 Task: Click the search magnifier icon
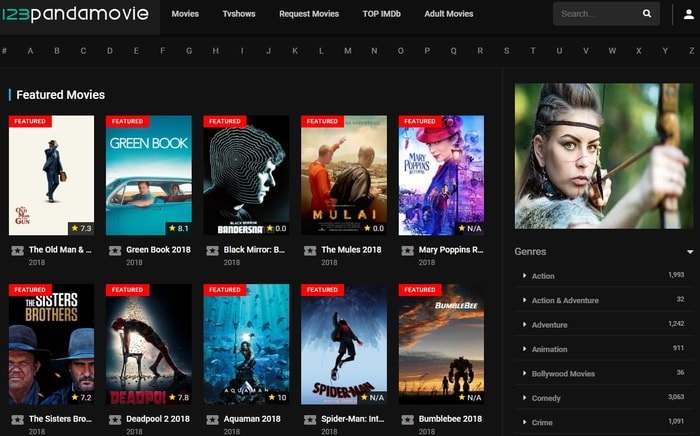pyautogui.click(x=646, y=14)
